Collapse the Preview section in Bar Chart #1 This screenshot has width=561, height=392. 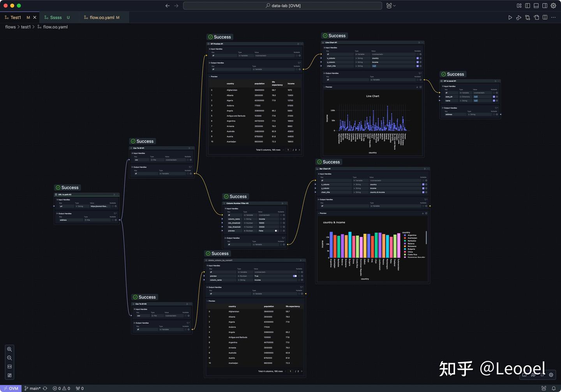pyautogui.click(x=319, y=214)
